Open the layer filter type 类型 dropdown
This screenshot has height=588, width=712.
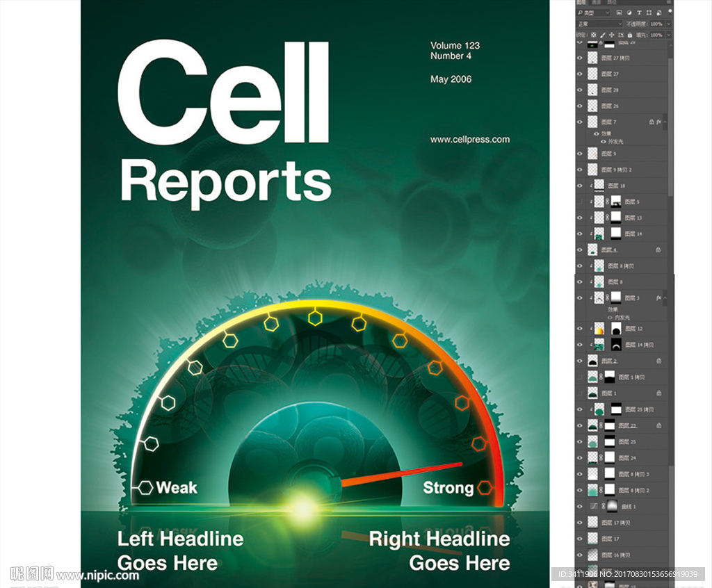(x=594, y=13)
